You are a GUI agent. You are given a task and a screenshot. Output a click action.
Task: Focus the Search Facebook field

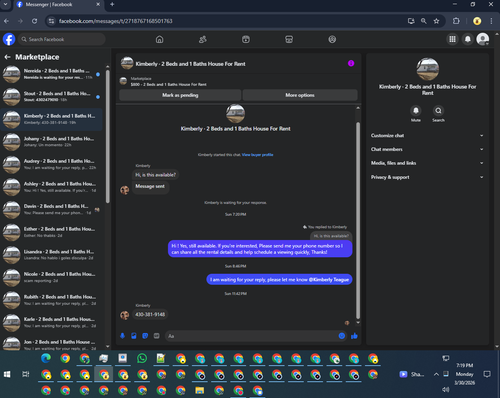[x=62, y=39]
